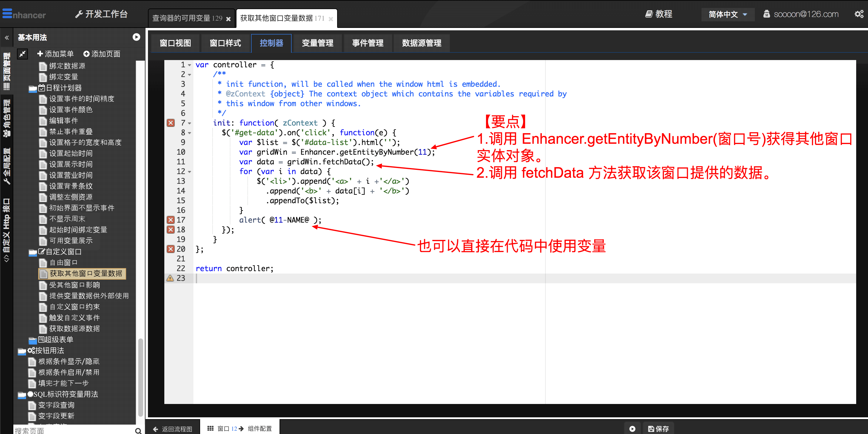Switch to the 变量管理 tab
The height and width of the screenshot is (434, 868).
tap(317, 43)
